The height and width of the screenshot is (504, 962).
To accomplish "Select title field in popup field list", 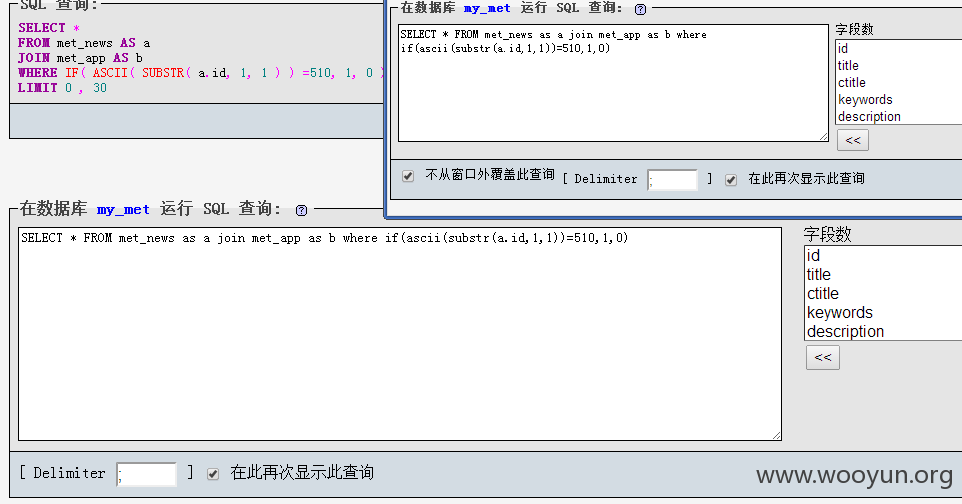I will [899, 66].
